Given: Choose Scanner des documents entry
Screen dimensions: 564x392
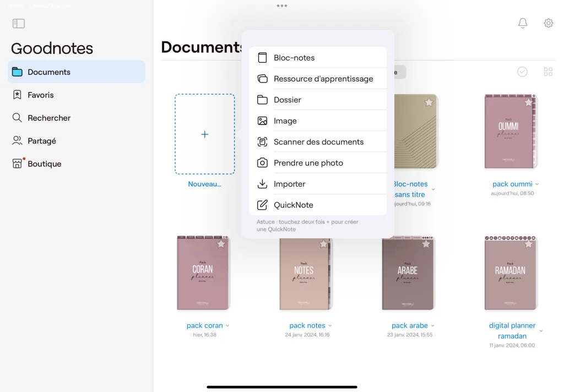Looking at the screenshot, I should 318,141.
